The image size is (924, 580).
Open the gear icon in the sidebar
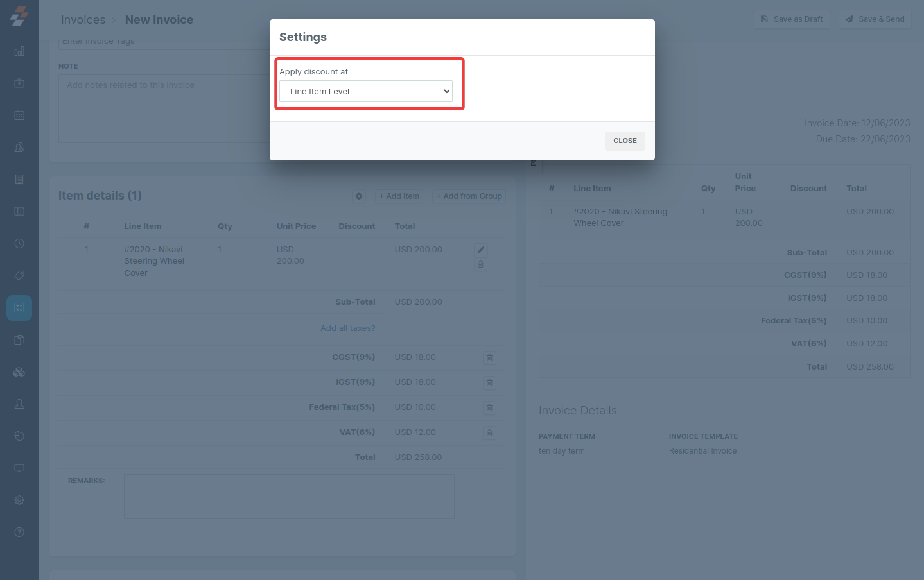tap(19, 500)
